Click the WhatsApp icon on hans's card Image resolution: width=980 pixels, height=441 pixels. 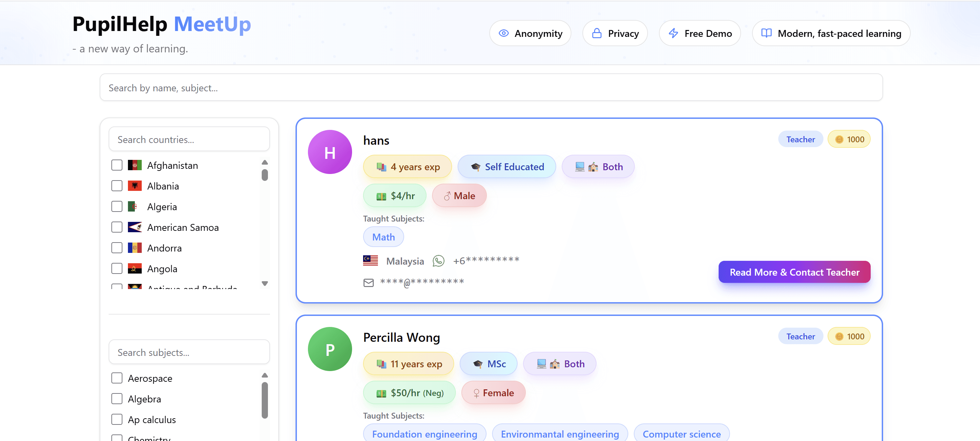439,260
